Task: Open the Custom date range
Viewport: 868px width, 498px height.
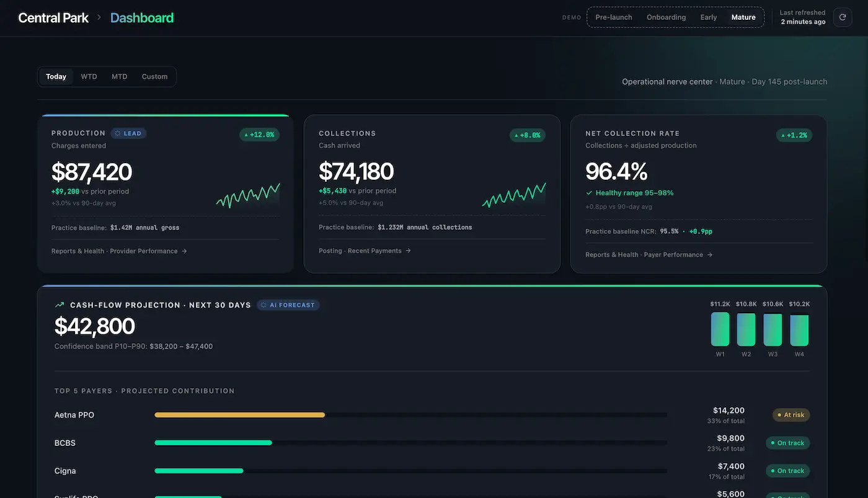Action: pyautogui.click(x=154, y=77)
